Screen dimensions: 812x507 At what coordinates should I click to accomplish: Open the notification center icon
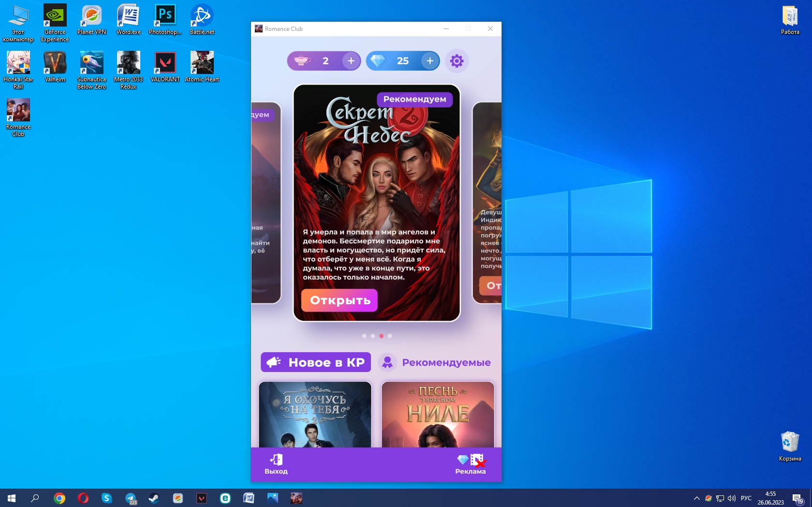[x=797, y=498]
